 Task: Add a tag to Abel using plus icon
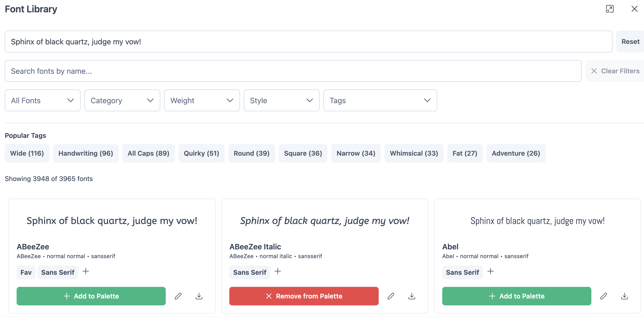click(490, 271)
